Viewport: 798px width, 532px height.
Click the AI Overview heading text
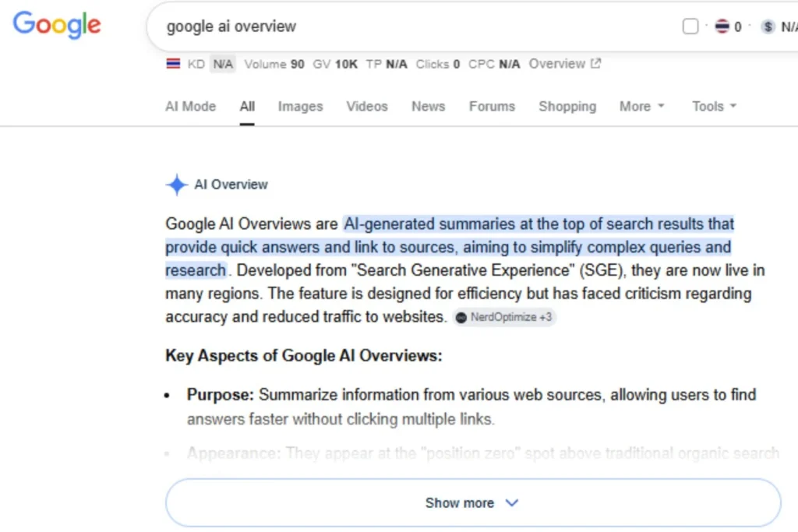[x=231, y=185]
